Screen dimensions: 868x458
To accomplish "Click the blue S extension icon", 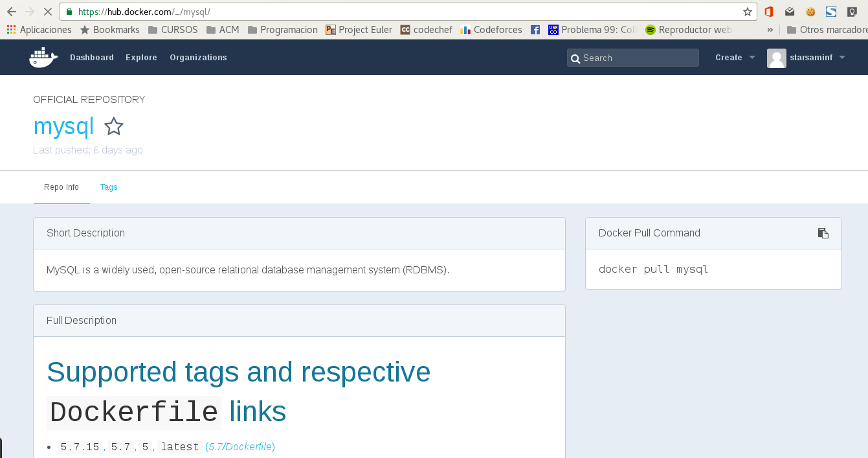I will click(831, 12).
